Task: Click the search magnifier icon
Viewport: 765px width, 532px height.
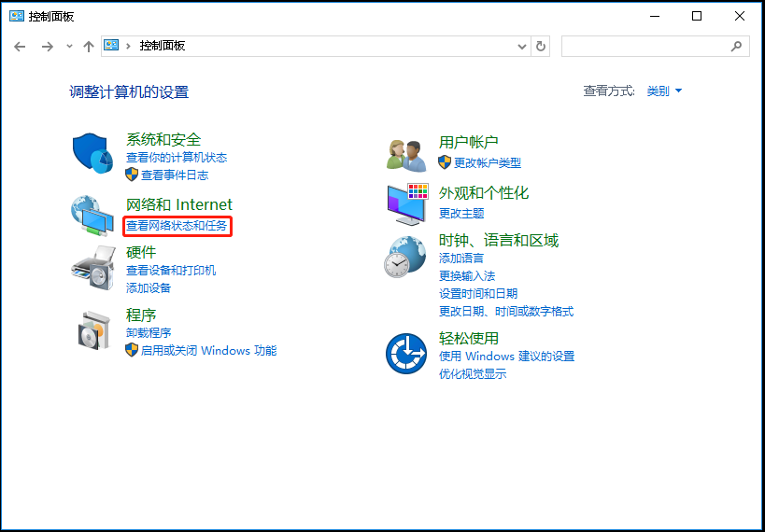Action: [x=736, y=47]
